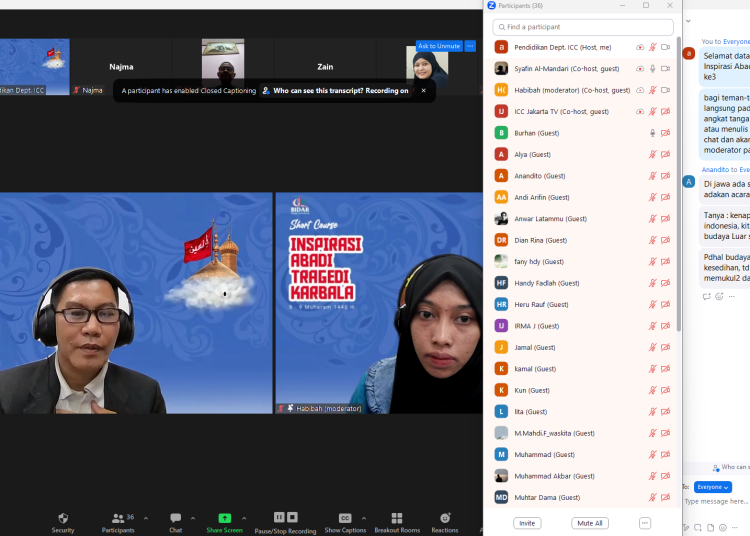Select participant Kun (Guest) row

(580, 390)
